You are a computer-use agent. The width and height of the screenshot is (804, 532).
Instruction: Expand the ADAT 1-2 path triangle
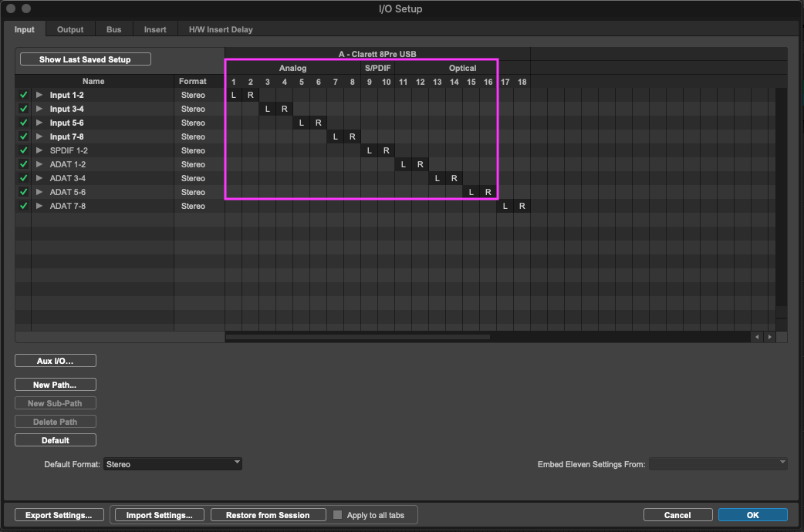(39, 164)
